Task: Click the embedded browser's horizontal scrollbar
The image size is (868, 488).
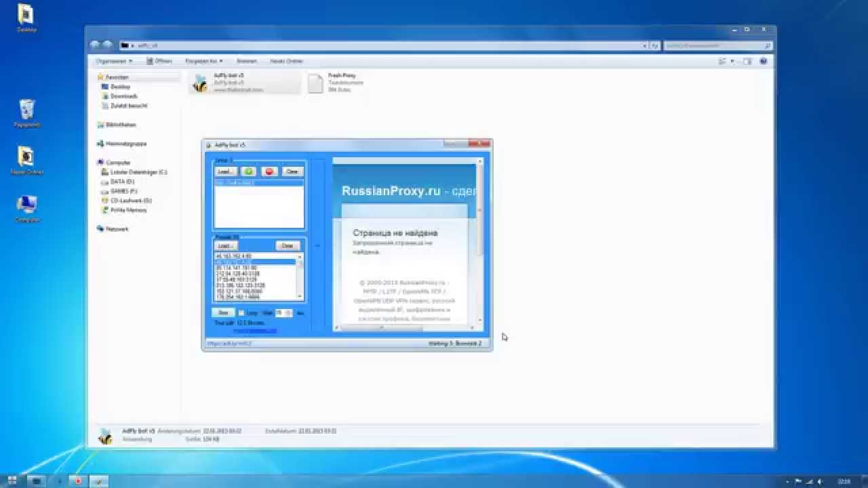Action: pyautogui.click(x=405, y=327)
